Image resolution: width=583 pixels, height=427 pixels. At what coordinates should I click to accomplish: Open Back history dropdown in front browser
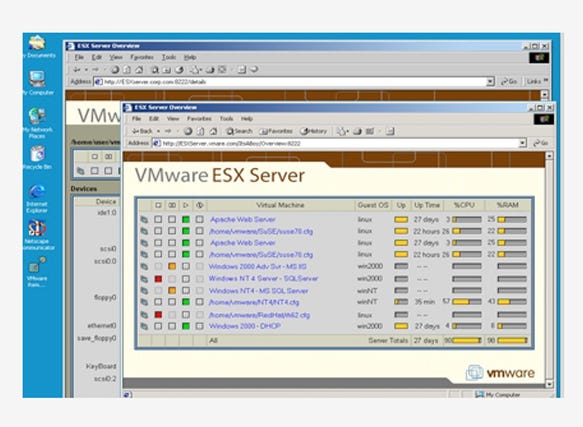(x=158, y=131)
